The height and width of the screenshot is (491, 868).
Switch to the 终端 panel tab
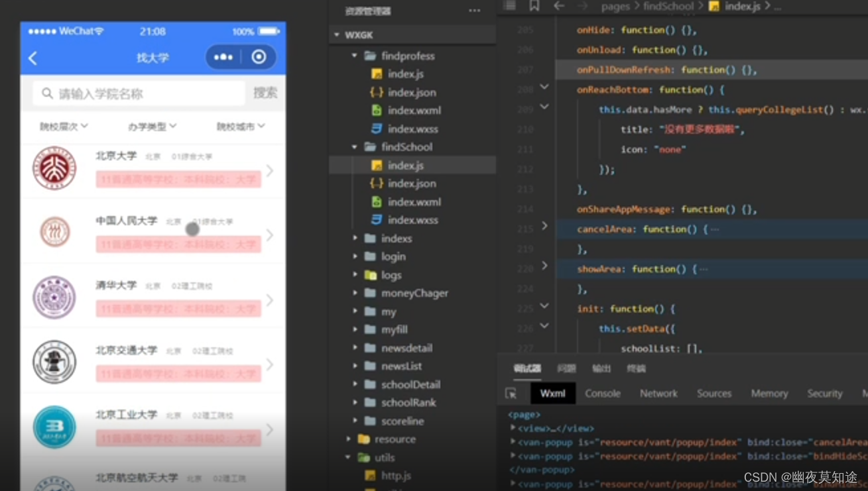click(636, 368)
